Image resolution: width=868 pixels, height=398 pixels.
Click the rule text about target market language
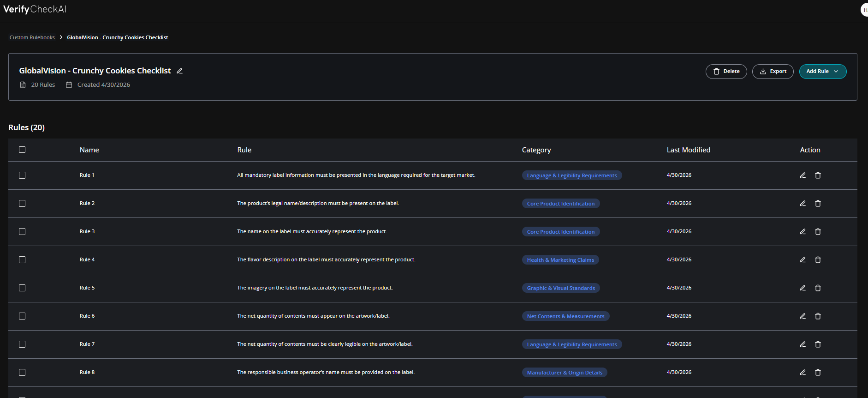(x=356, y=175)
